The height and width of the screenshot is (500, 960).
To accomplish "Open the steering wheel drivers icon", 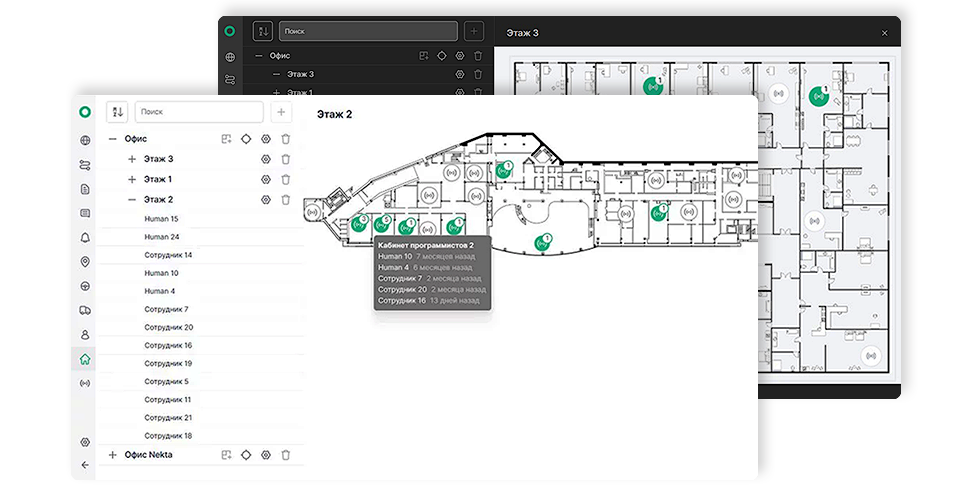I will (85, 286).
